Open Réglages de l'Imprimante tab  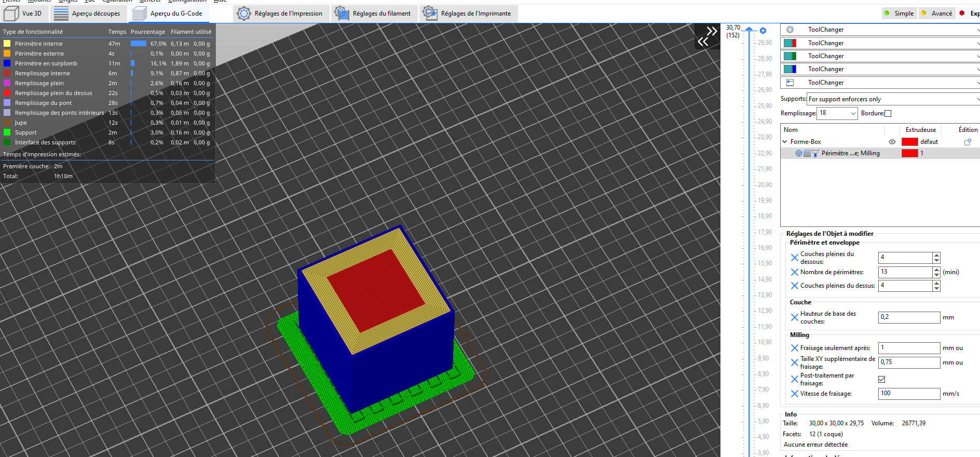point(468,14)
